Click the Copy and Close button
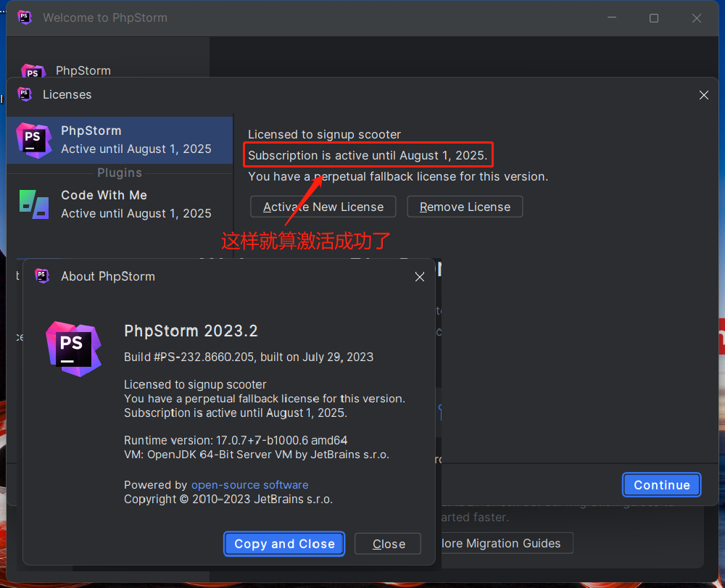Viewport: 725px width, 588px height. click(284, 544)
